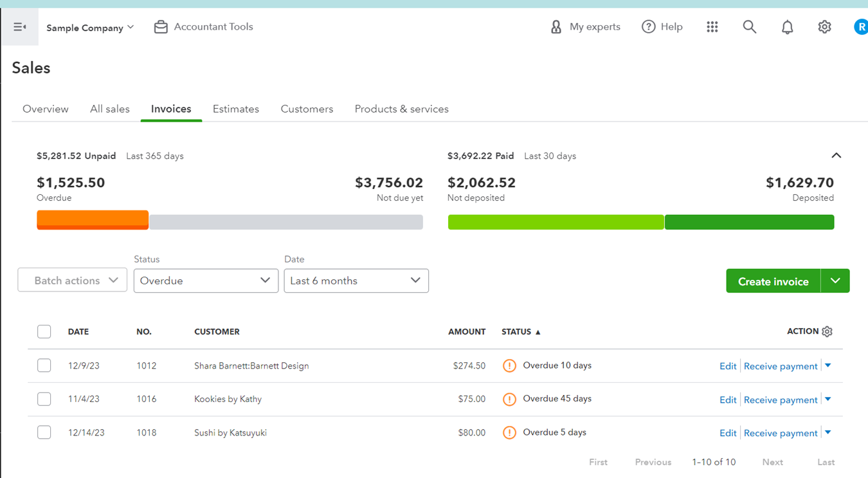Open the Status filter showing Overdue
868x478 pixels.
[x=206, y=280]
